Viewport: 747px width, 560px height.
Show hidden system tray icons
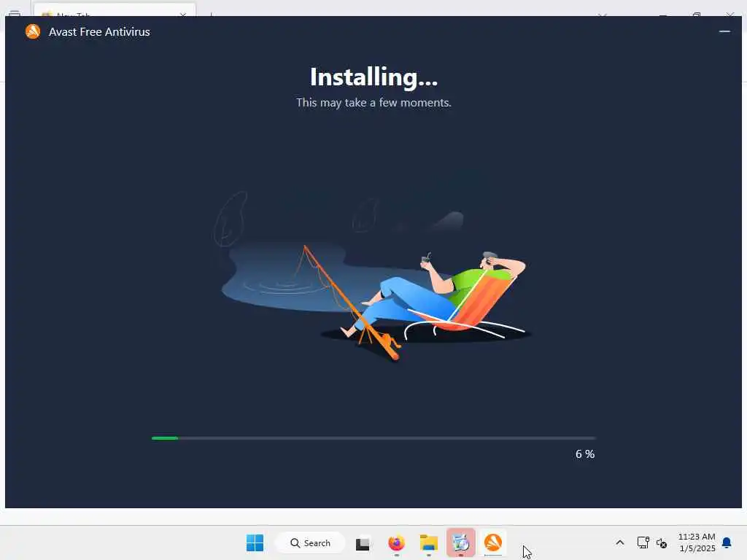tap(620, 542)
